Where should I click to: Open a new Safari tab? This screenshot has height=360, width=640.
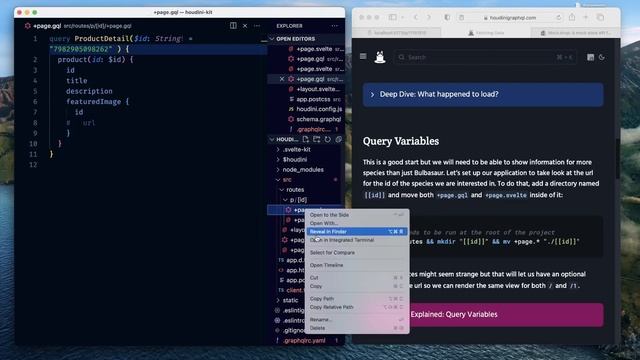(x=586, y=17)
